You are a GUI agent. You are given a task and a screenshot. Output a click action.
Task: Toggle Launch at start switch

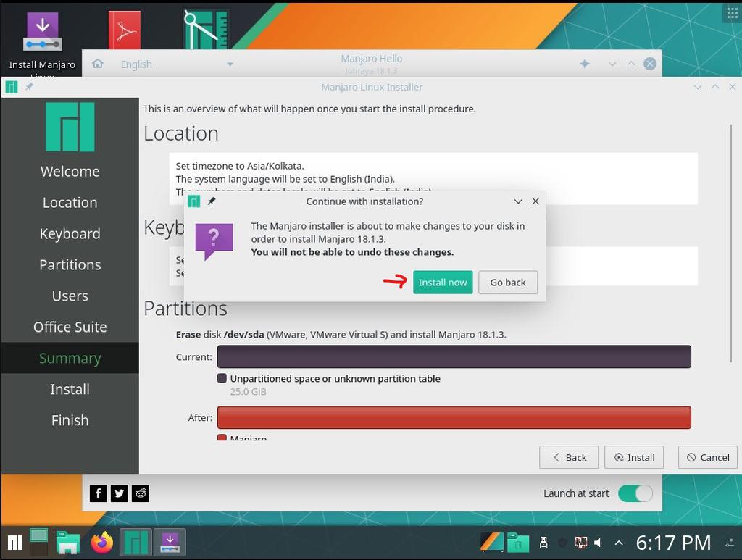[635, 493]
